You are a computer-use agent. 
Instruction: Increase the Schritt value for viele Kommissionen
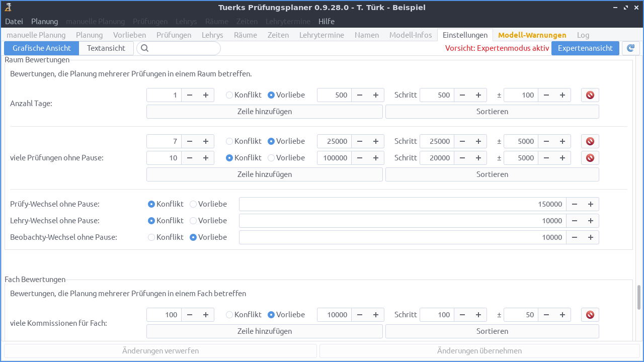point(478,314)
